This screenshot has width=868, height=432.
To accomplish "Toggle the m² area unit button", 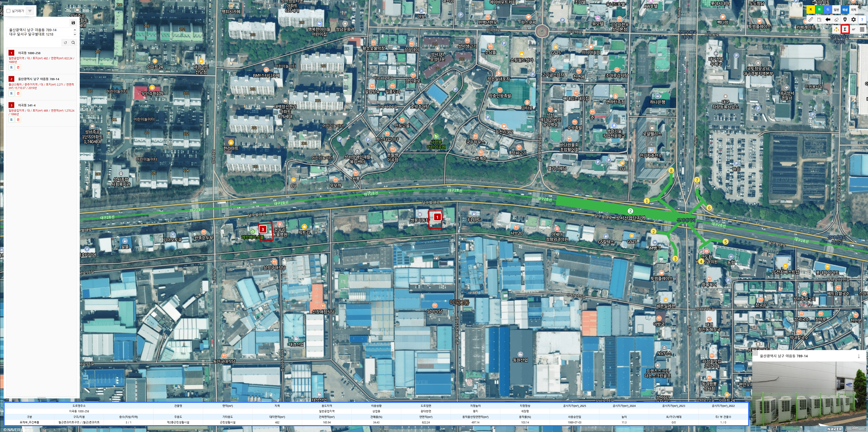I will click(x=854, y=29).
